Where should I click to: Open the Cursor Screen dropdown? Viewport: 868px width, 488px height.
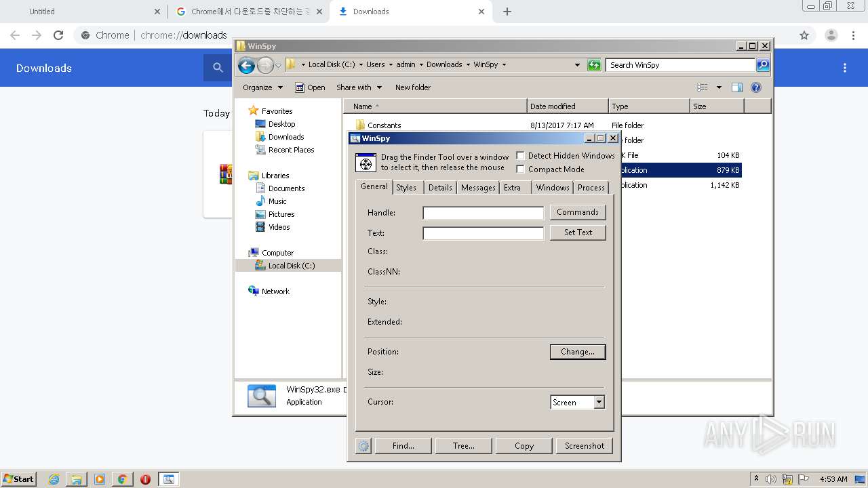coord(599,403)
